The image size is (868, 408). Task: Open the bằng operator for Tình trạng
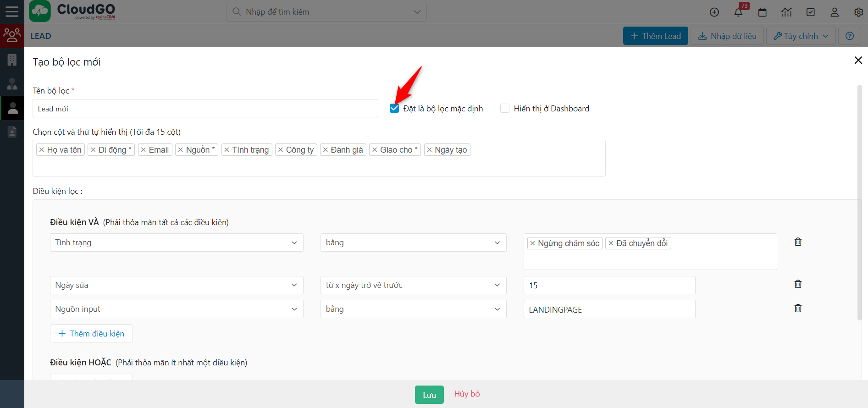(x=413, y=243)
